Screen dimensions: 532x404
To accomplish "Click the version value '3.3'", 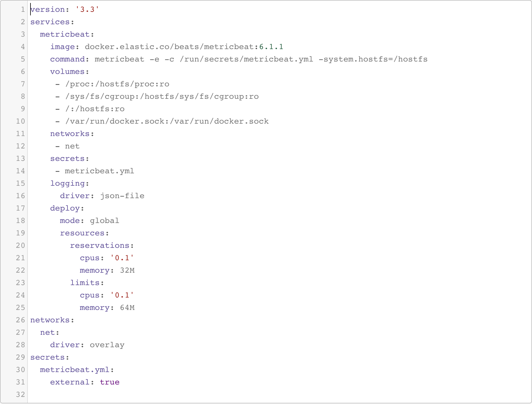I will coord(88,9).
